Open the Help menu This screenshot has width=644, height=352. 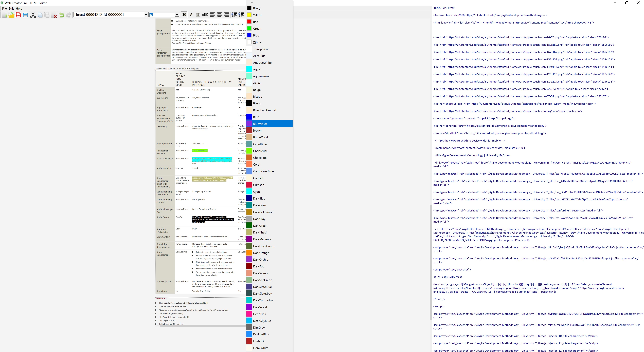19,9
